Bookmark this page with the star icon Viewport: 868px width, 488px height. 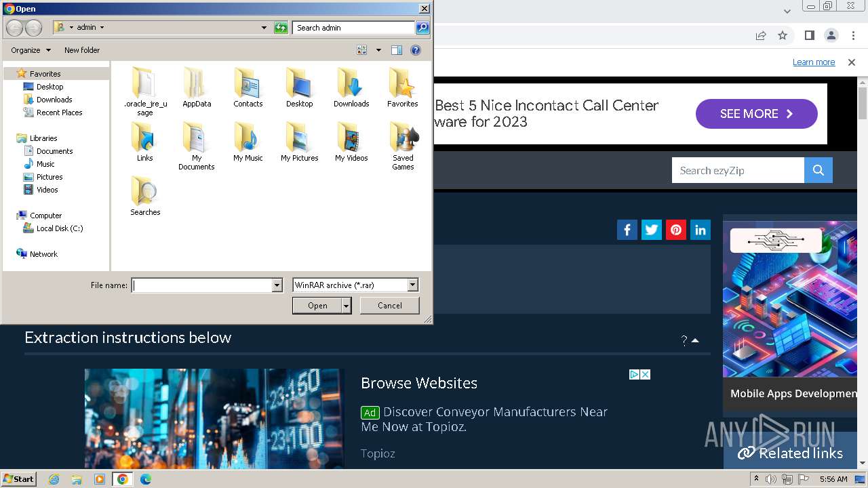(783, 35)
